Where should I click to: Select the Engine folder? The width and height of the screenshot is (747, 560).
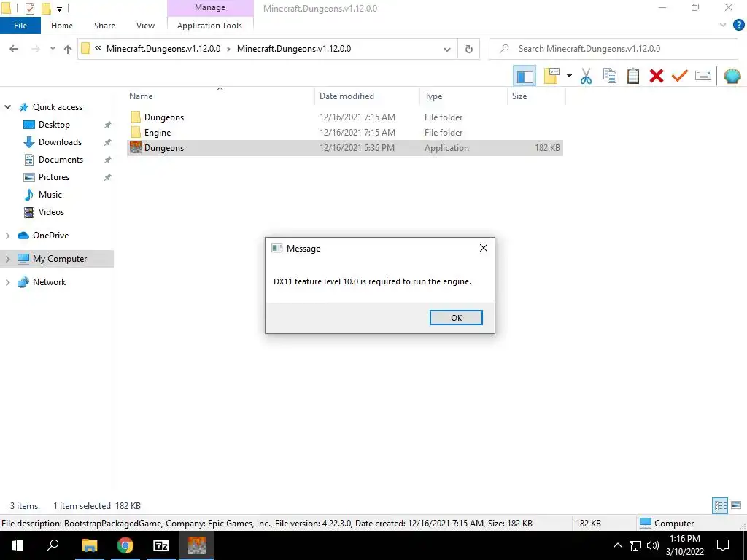point(345,133)
